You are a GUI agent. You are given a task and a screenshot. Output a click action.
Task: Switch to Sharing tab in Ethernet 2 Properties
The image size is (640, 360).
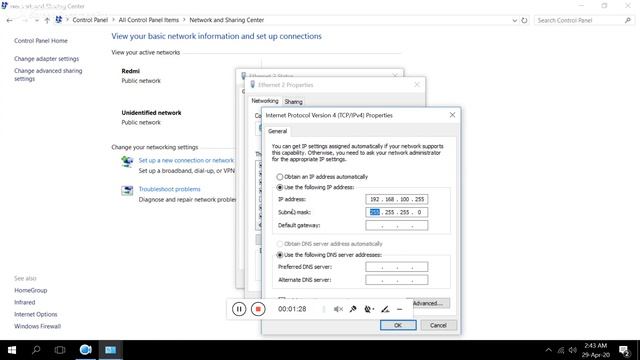point(293,102)
